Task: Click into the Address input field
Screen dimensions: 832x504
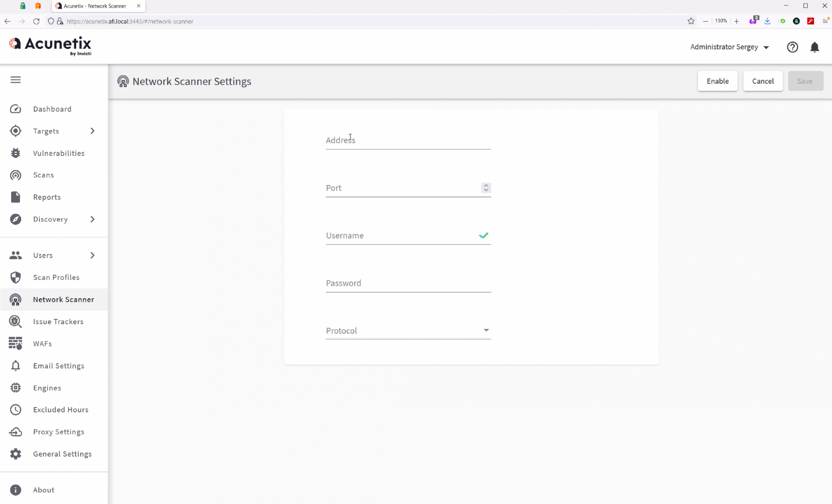Action: click(408, 140)
